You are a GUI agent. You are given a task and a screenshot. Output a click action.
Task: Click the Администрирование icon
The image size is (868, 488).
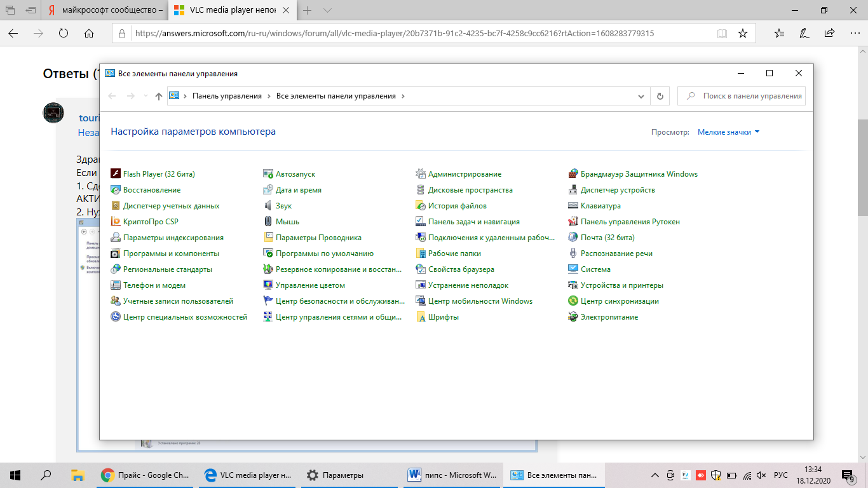click(421, 173)
